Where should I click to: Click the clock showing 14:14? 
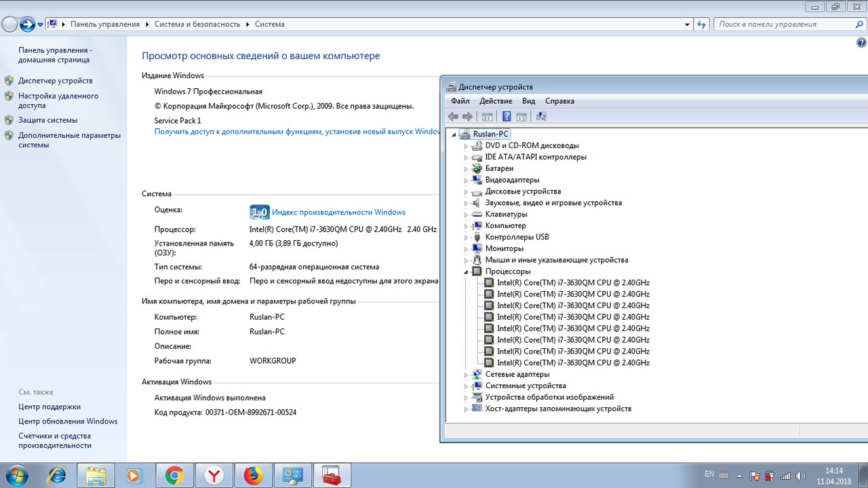(834, 470)
